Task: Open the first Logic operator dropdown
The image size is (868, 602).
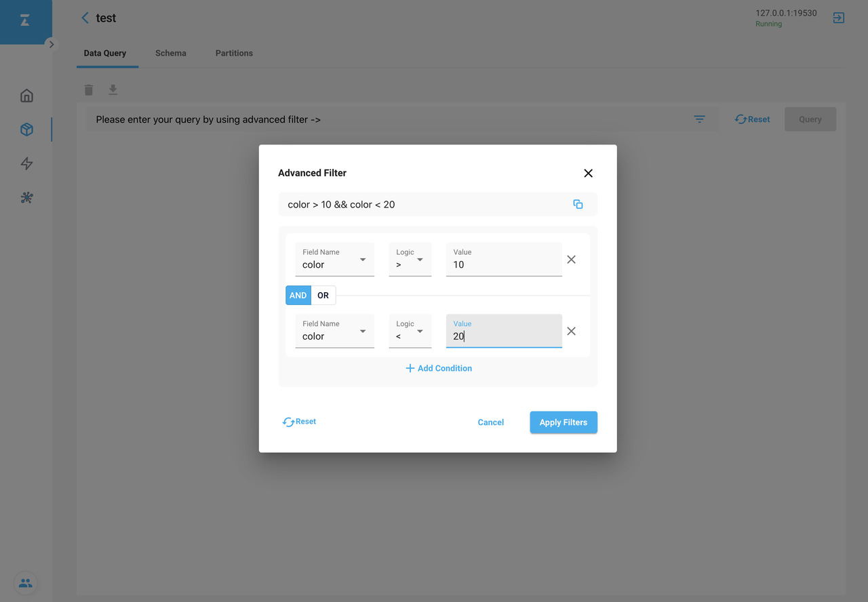Action: [410, 260]
